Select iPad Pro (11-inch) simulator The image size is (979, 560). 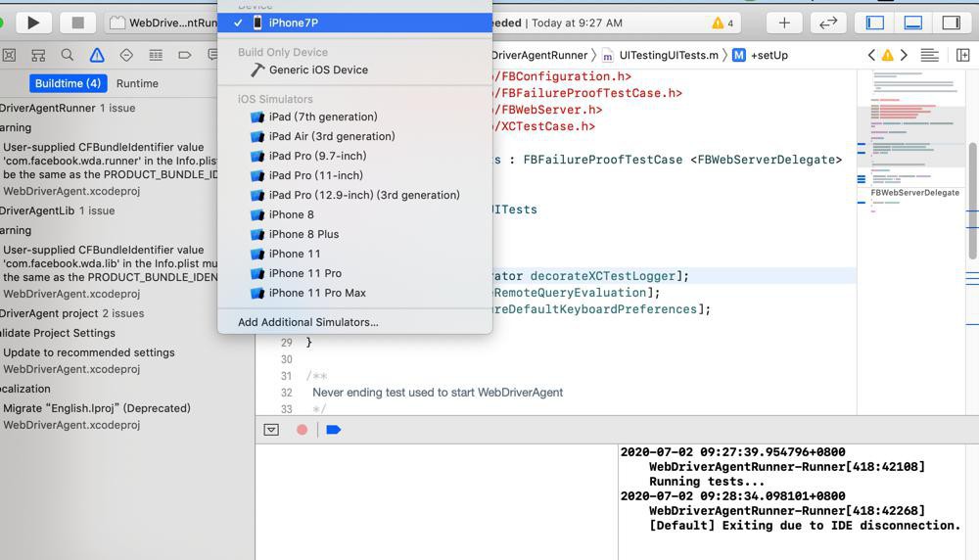click(x=354, y=175)
